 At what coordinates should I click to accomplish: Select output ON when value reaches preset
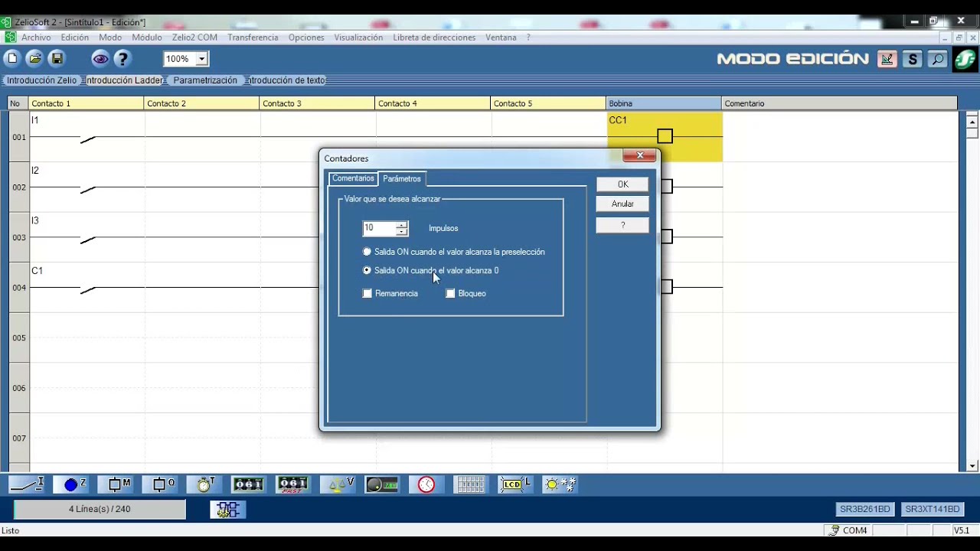(x=367, y=252)
